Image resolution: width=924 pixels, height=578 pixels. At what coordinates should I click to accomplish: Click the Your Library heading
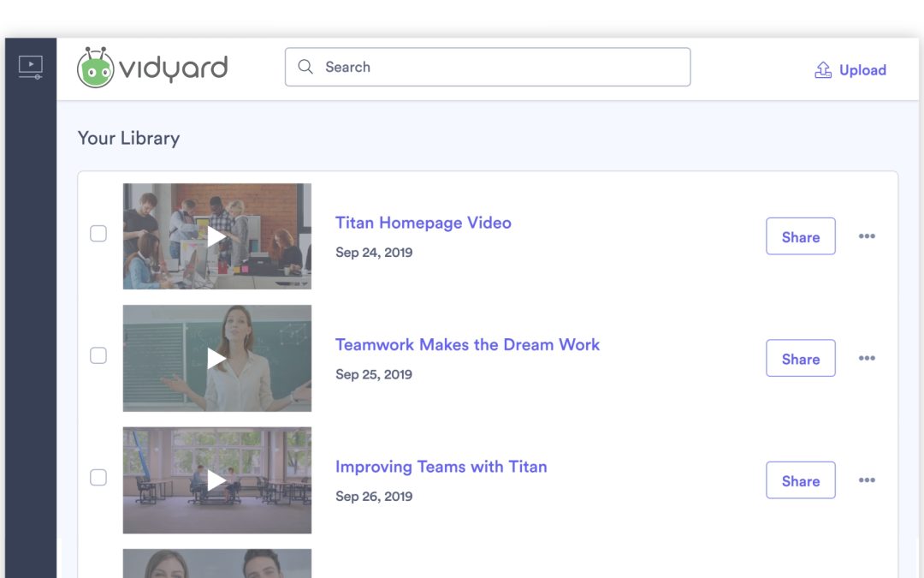[128, 138]
